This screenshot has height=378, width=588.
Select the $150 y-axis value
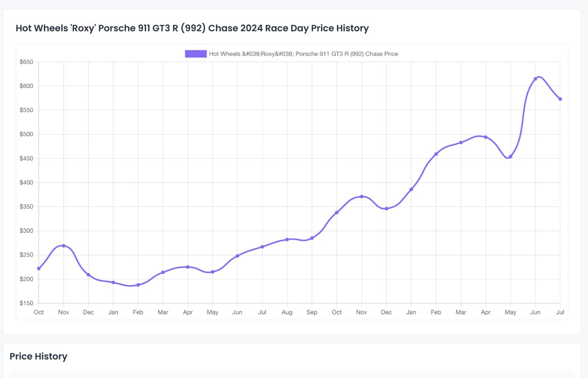click(x=26, y=303)
